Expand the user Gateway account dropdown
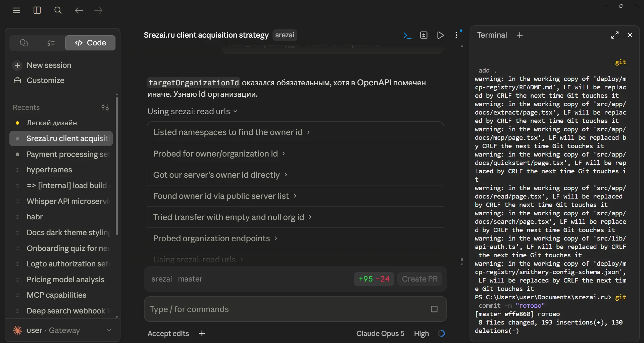The width and height of the screenshot is (644, 343). (x=62, y=330)
